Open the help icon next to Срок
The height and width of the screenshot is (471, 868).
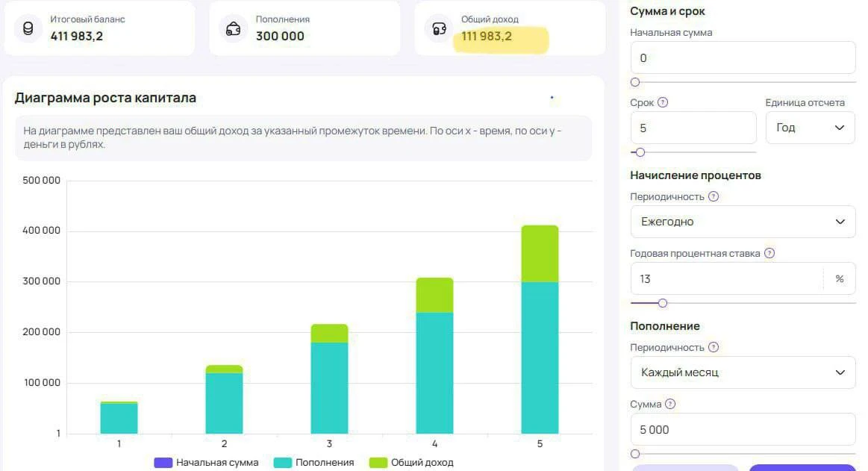coord(663,102)
